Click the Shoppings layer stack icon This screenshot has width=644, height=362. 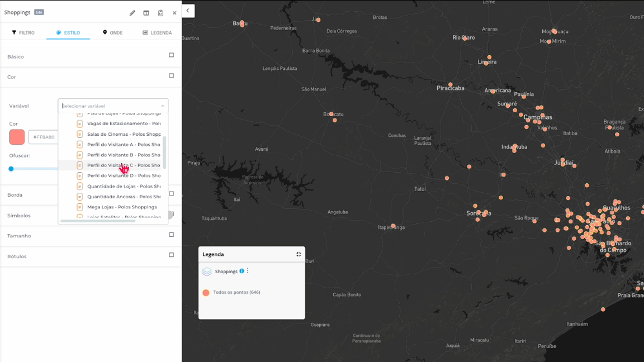click(x=207, y=271)
